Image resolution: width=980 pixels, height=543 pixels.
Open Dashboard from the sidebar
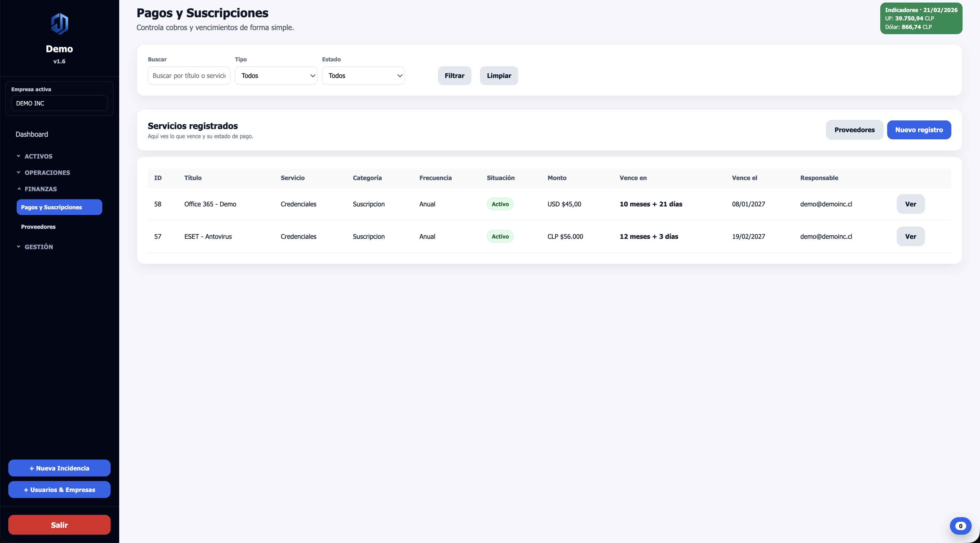pyautogui.click(x=32, y=134)
